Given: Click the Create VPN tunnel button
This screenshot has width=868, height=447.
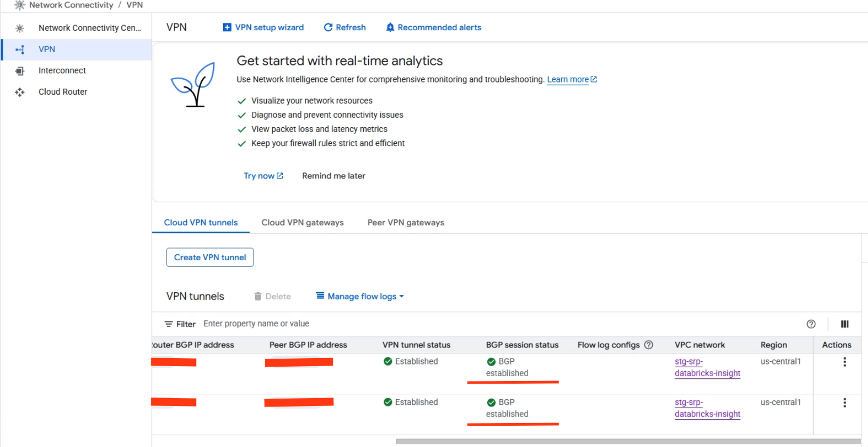Looking at the screenshot, I should point(210,257).
